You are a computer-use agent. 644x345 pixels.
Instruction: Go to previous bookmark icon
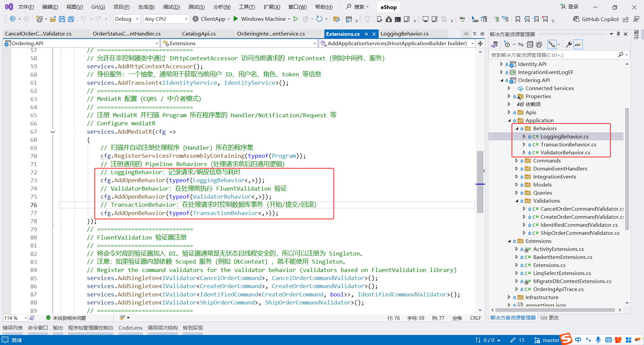(527, 19)
